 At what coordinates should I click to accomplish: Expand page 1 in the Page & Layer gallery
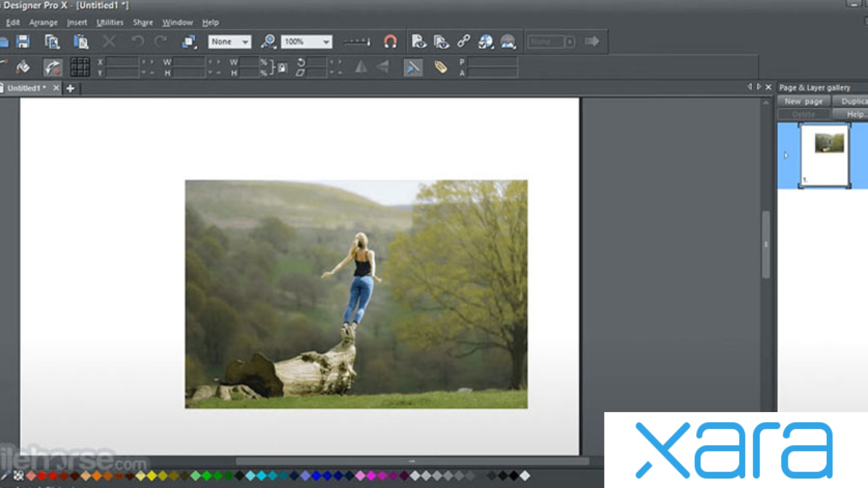pyautogui.click(x=786, y=155)
